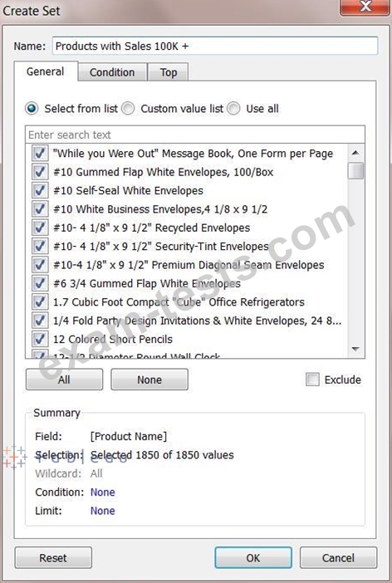Cancel the Create Set dialog

point(338,558)
